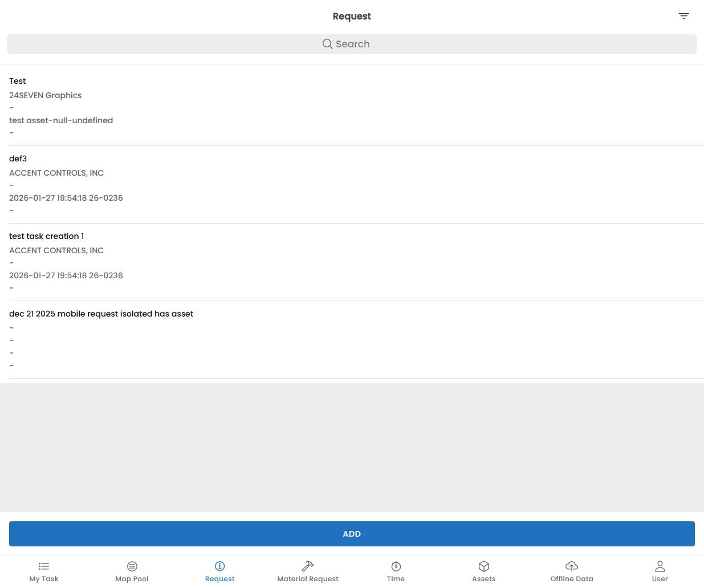Open My Task list icon
Image resolution: width=704 pixels, height=588 pixels.
coord(44,566)
